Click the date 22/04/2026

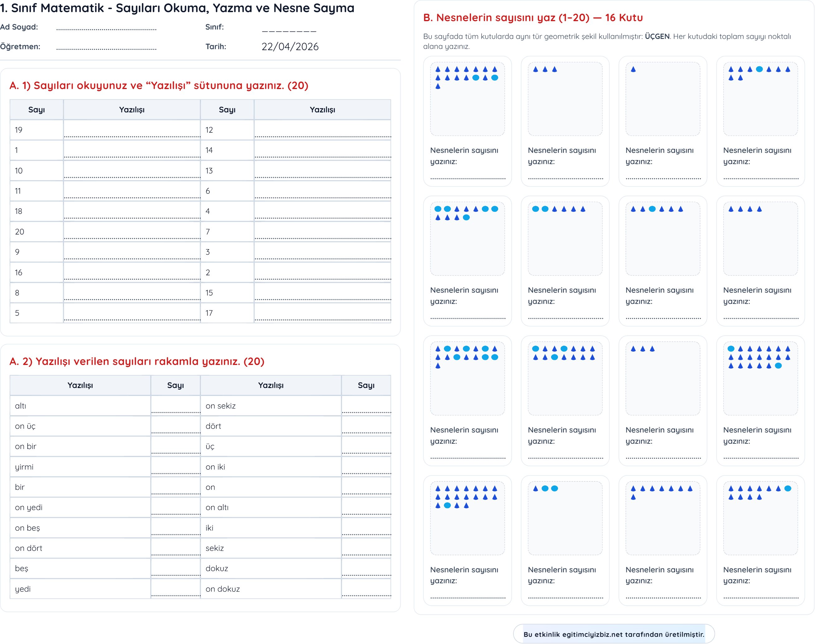(290, 47)
